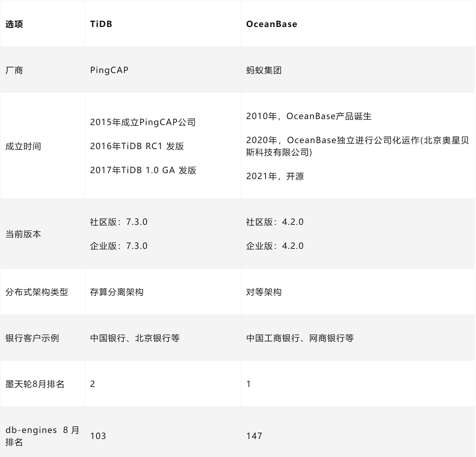Click the 墨天轮8月排名 row label
The height and width of the screenshot is (457, 476).
click(35, 384)
